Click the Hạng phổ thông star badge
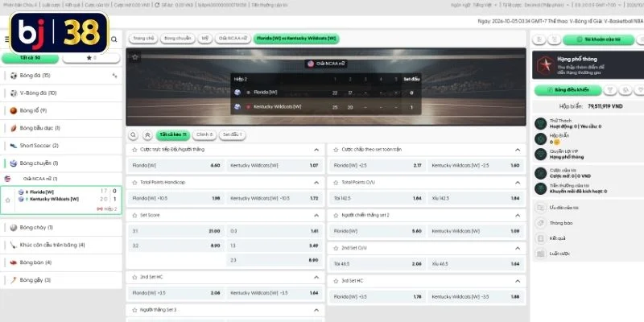The height and width of the screenshot is (322, 644). (x=546, y=65)
